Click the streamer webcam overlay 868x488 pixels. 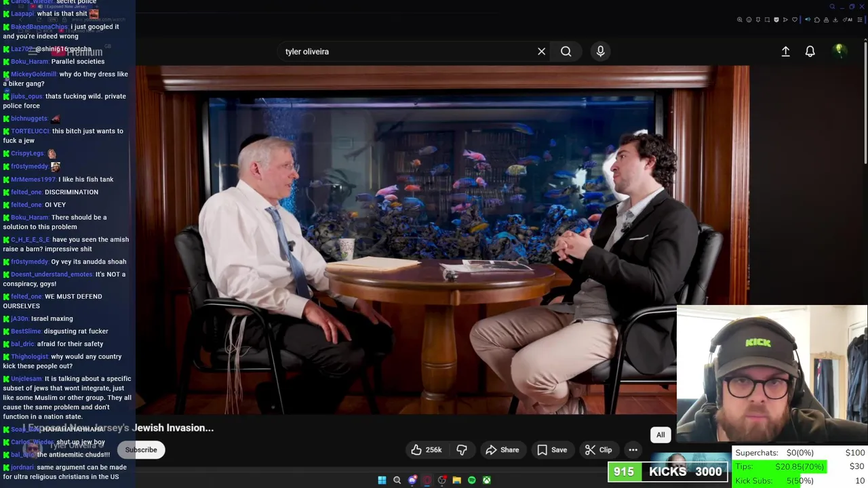[x=772, y=375]
